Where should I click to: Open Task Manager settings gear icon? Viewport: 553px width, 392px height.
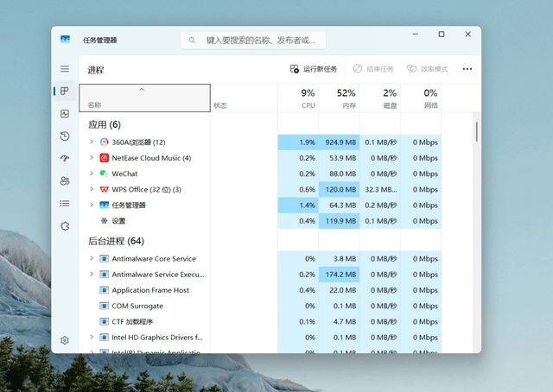[65, 340]
